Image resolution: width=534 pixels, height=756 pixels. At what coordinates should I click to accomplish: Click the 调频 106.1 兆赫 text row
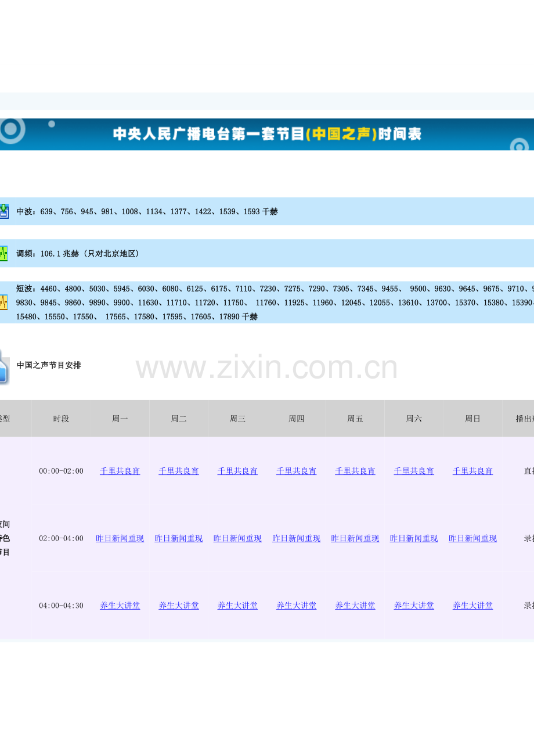point(78,254)
